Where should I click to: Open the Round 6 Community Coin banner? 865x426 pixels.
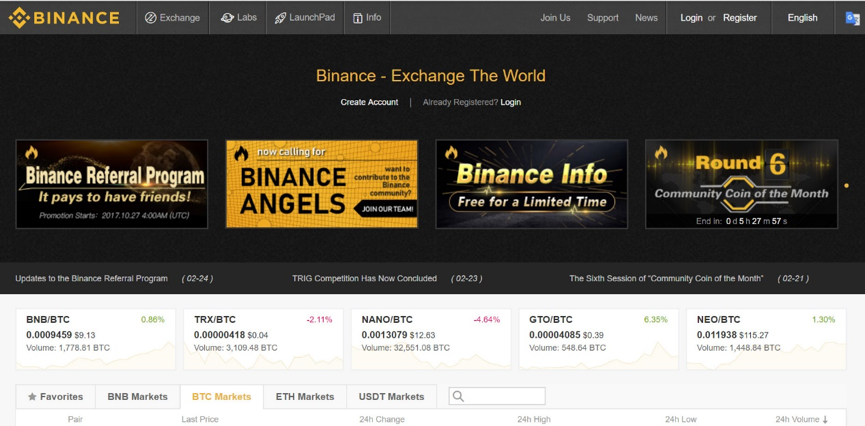point(741,184)
